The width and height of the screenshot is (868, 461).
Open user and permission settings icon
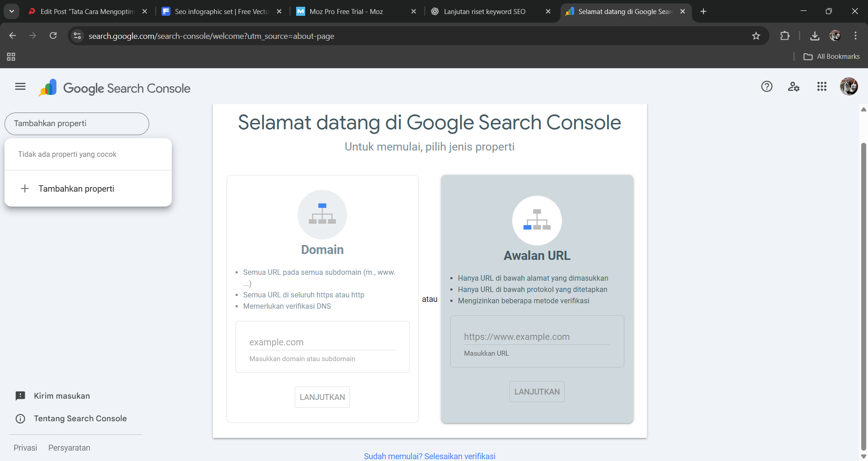794,86
